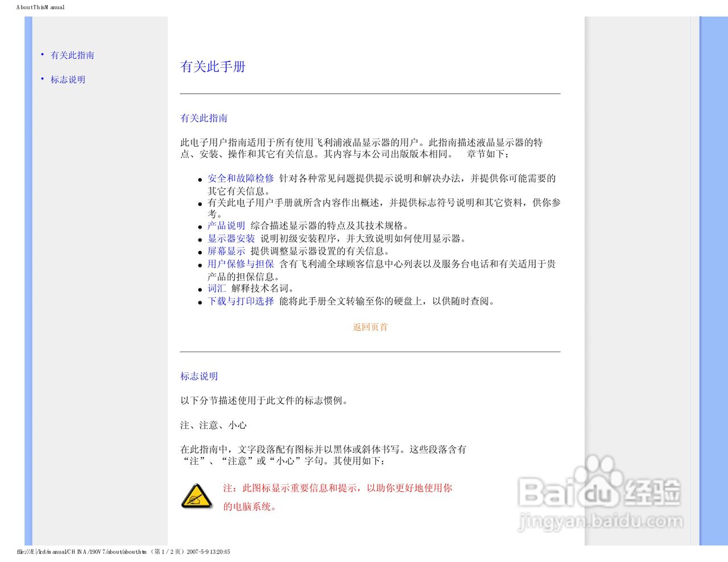The width and height of the screenshot is (728, 562).
Task: Click the AboutThisManual window title text
Action: [x=40, y=7]
